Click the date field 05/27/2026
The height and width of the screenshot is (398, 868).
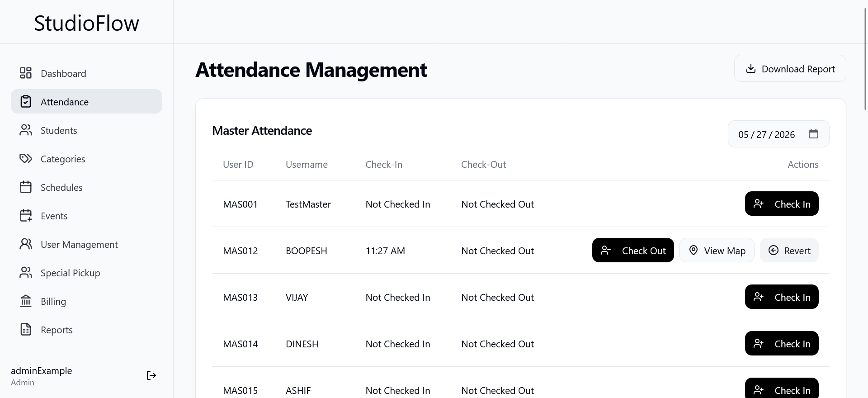(x=778, y=134)
